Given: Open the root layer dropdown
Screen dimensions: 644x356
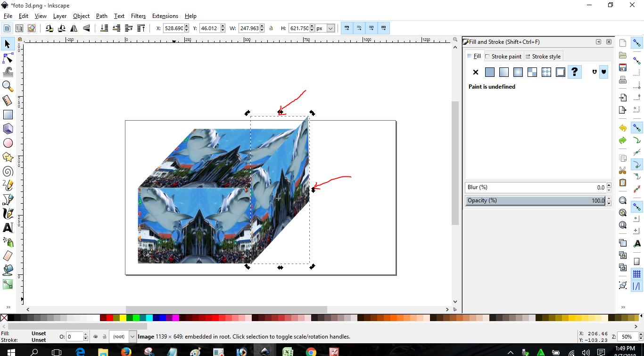Looking at the screenshot, I should click(132, 337).
